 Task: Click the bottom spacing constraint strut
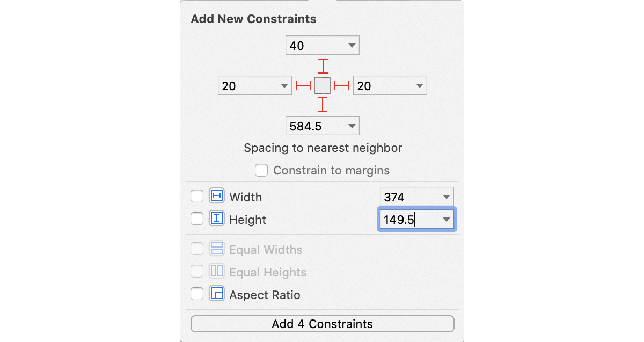(x=323, y=105)
